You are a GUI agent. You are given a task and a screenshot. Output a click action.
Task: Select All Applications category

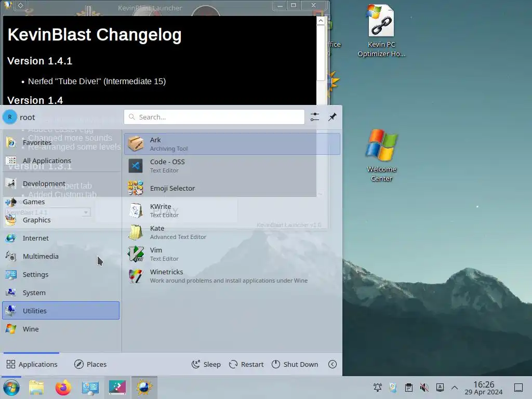click(x=61, y=161)
